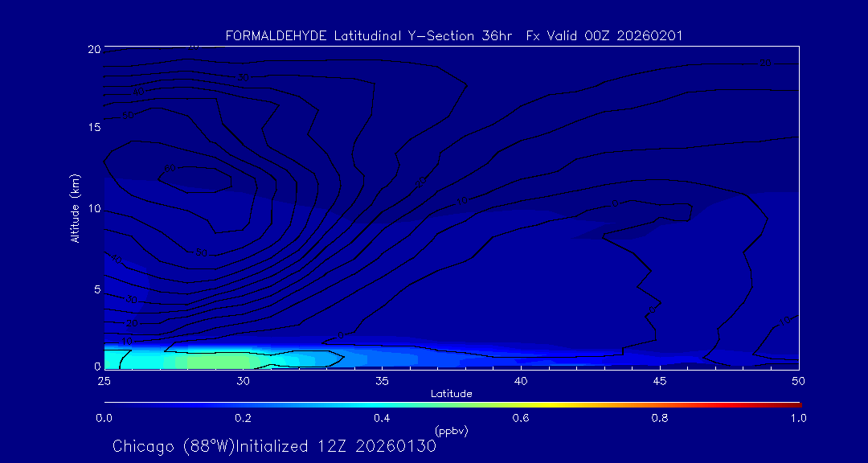868x463 pixels.
Task: Click the 'Altitude (km)' vertical axis label
Action: [x=76, y=208]
